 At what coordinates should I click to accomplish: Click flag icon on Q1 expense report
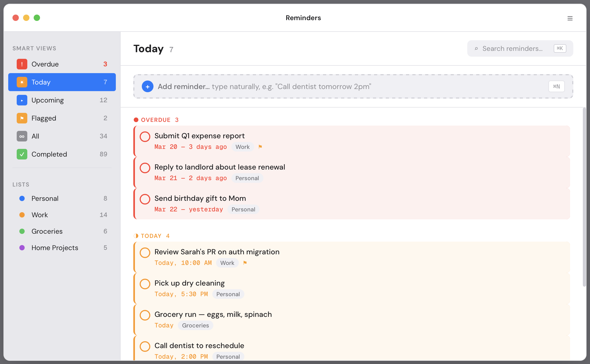tap(260, 147)
